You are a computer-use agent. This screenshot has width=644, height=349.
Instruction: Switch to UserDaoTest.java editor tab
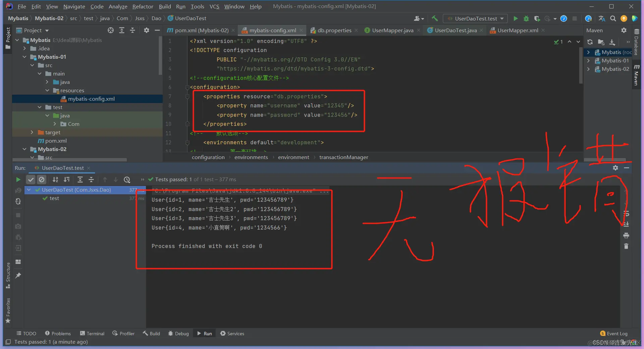tap(455, 30)
